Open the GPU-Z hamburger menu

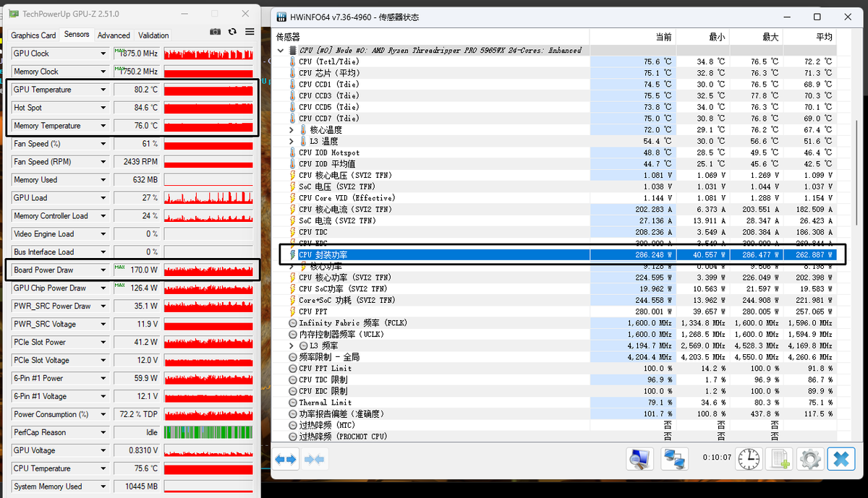pyautogui.click(x=250, y=32)
